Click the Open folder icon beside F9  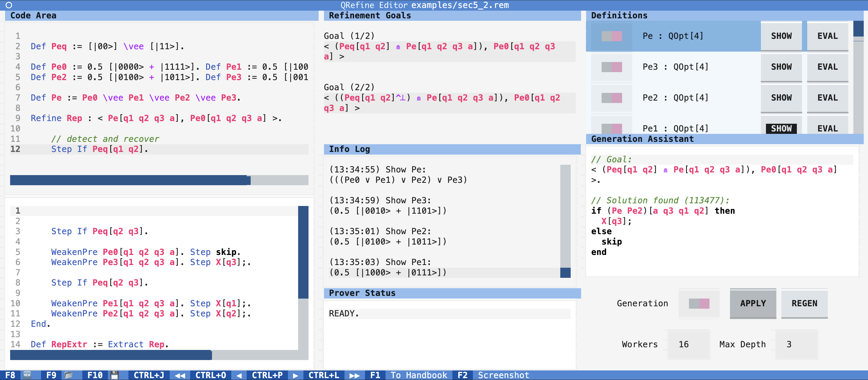coord(68,375)
